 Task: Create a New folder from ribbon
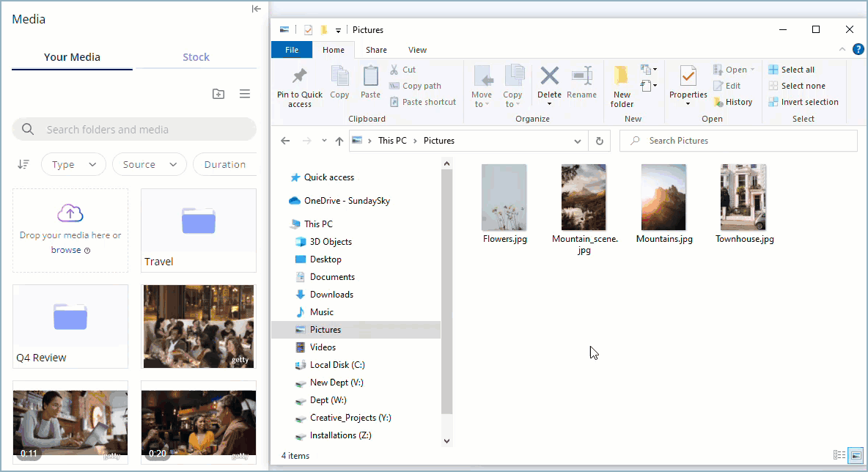pos(622,87)
